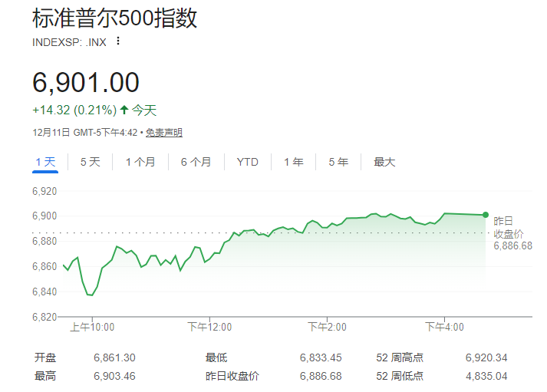The height and width of the screenshot is (392, 547).
Task: Open the three-dot more options menu
Action: pos(118,41)
